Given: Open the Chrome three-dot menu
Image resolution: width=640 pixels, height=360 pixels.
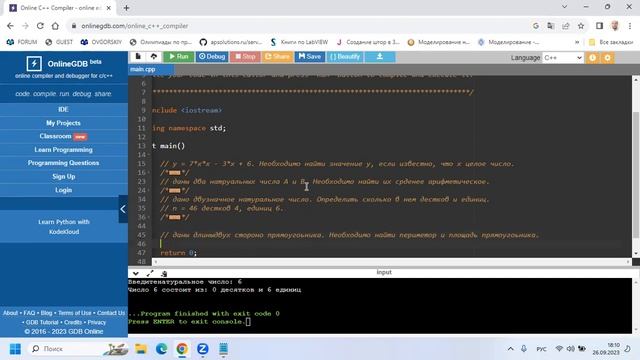Looking at the screenshot, I should click(x=630, y=26).
